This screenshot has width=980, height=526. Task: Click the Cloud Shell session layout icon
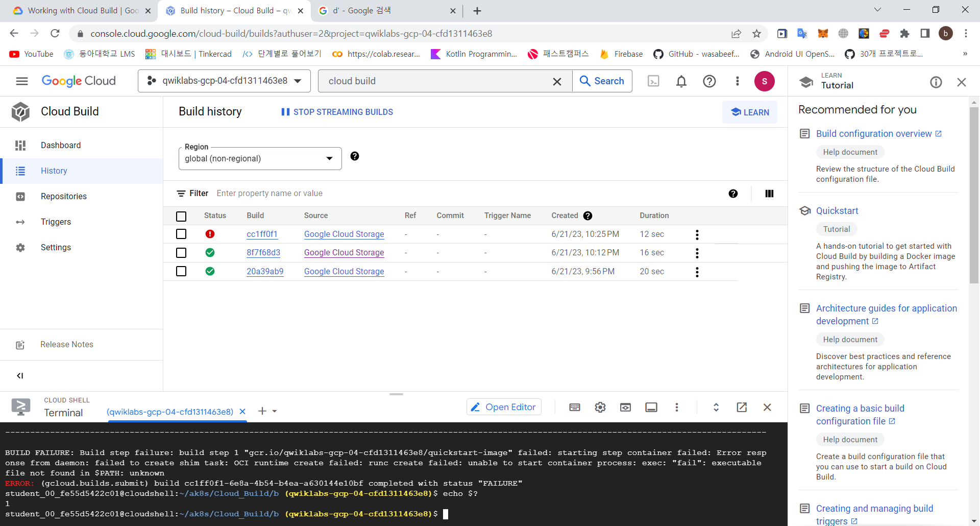pyautogui.click(x=651, y=407)
